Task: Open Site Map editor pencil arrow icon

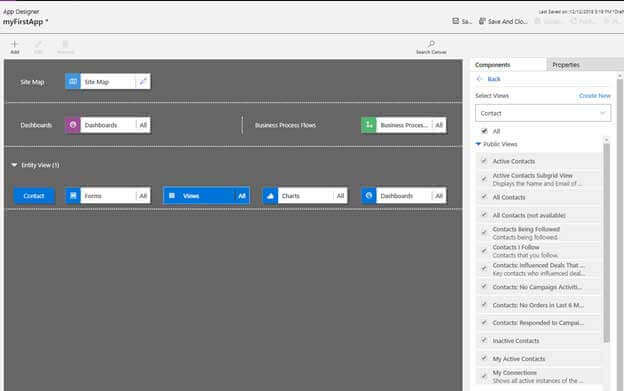Action: tap(143, 82)
